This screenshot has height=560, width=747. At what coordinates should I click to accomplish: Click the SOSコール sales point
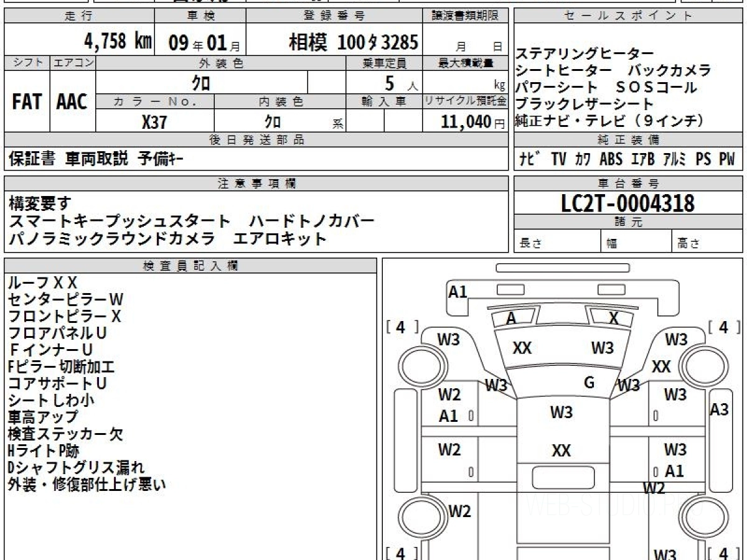coord(656,87)
